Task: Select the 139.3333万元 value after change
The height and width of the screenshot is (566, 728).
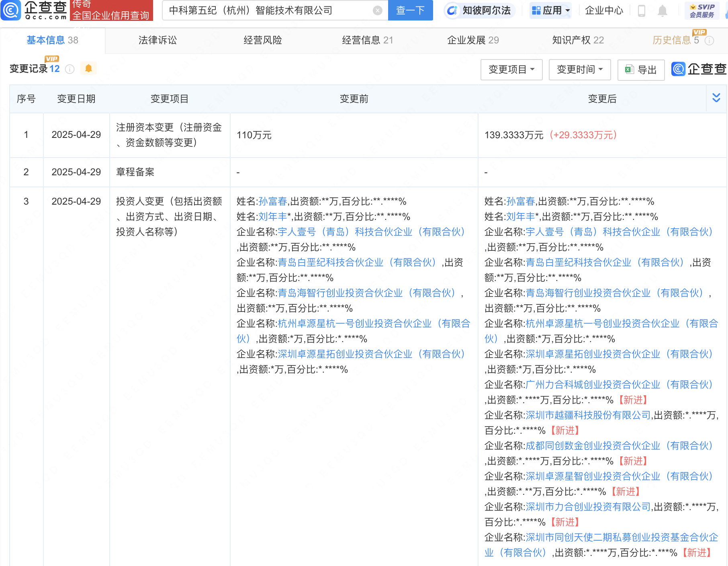Action: click(x=514, y=135)
